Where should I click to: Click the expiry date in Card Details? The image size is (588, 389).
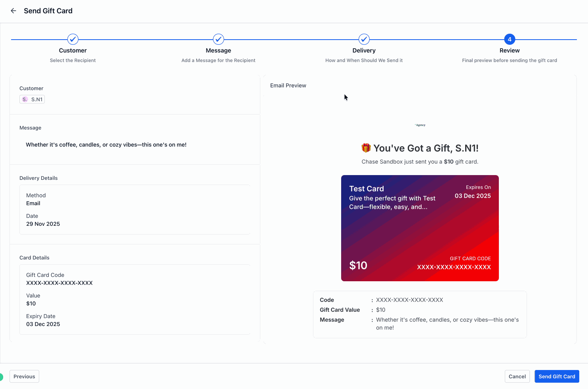point(43,324)
